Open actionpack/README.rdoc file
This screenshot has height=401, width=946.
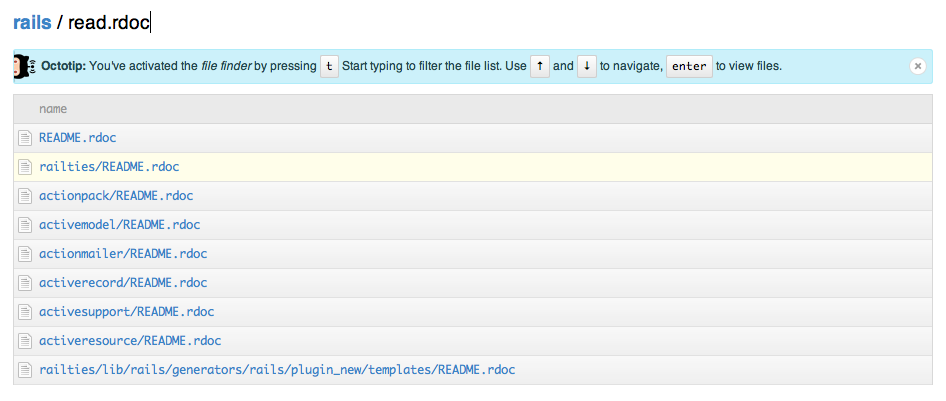pos(116,196)
